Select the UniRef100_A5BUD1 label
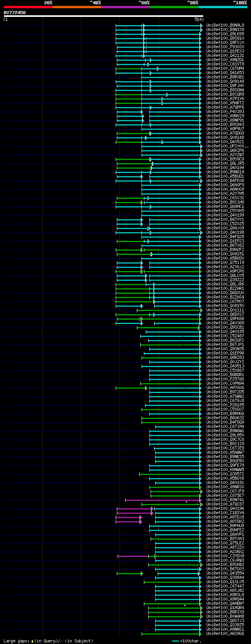Screen dimensions: 251x644 click(x=225, y=176)
